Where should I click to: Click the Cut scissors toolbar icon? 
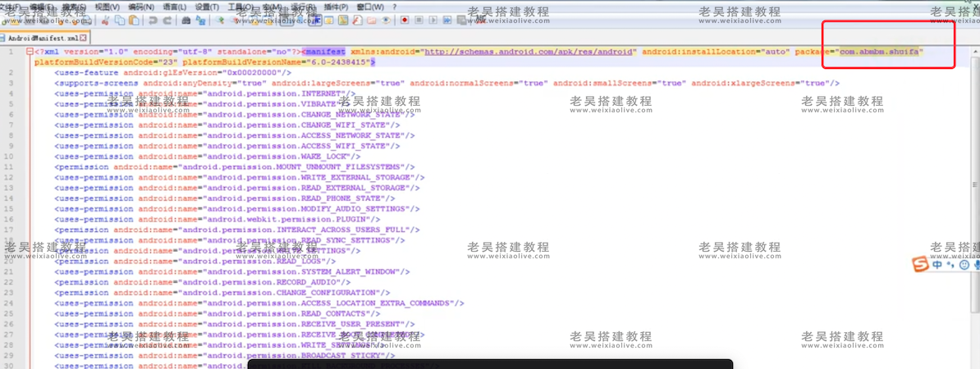(105, 20)
